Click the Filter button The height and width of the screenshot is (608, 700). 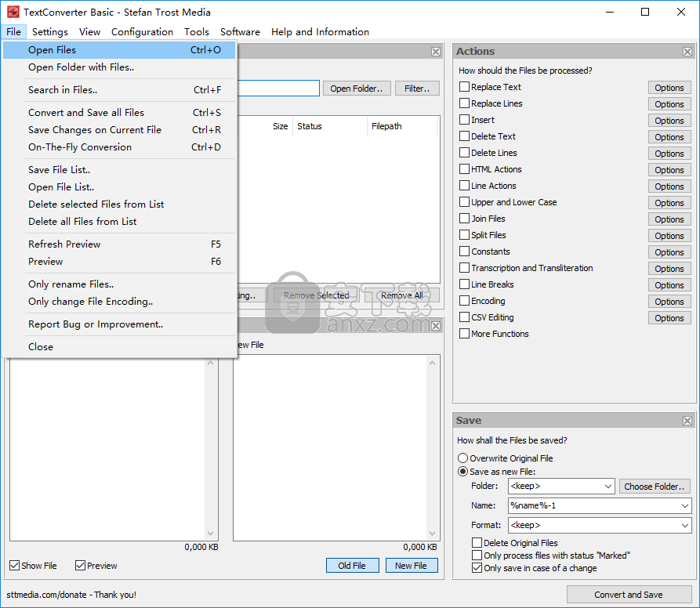click(417, 89)
